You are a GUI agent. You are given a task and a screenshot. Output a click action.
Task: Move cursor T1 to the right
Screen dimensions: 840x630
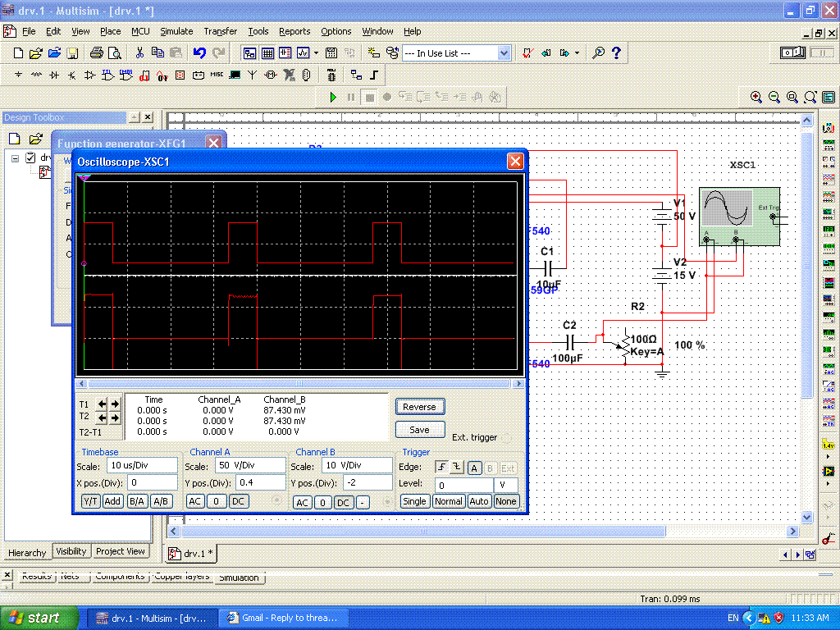pos(115,404)
